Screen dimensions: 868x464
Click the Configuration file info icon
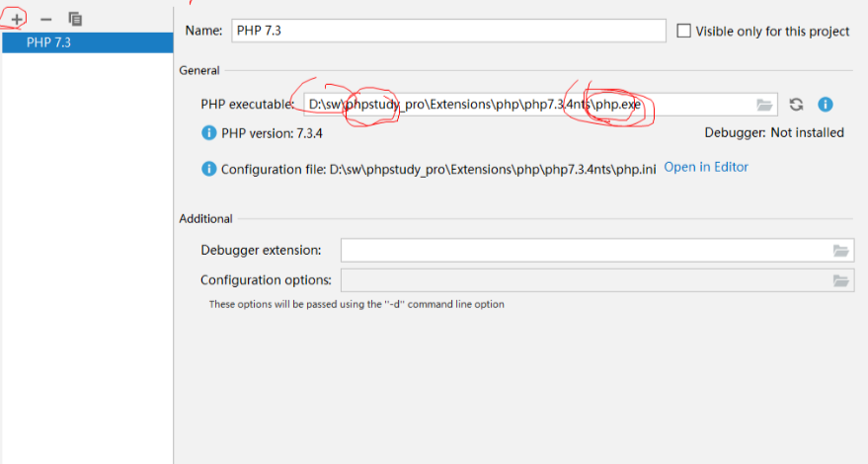click(208, 169)
